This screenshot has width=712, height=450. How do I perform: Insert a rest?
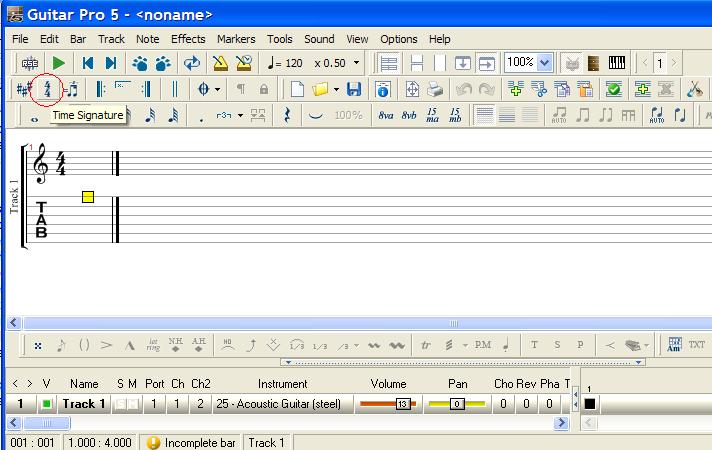click(287, 115)
